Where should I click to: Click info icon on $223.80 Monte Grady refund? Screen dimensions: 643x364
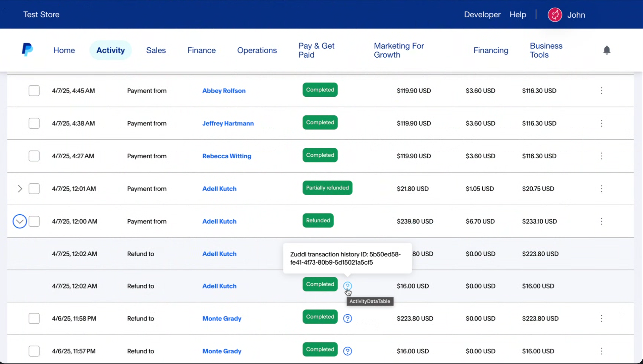click(x=347, y=318)
